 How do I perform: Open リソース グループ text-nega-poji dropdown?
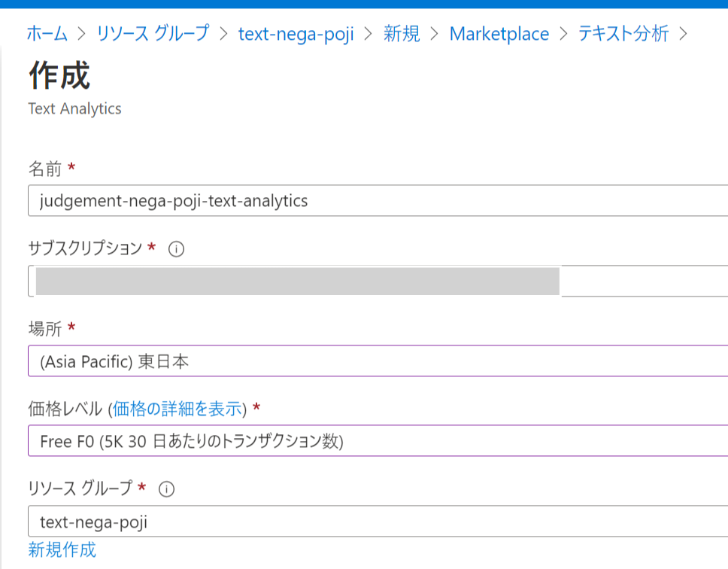(x=378, y=522)
